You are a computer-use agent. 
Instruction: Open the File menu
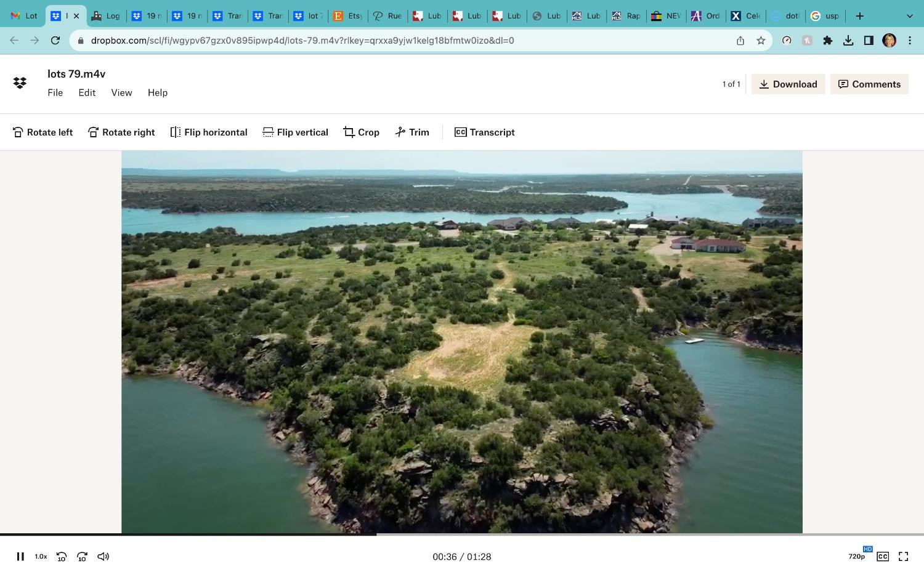coord(55,92)
